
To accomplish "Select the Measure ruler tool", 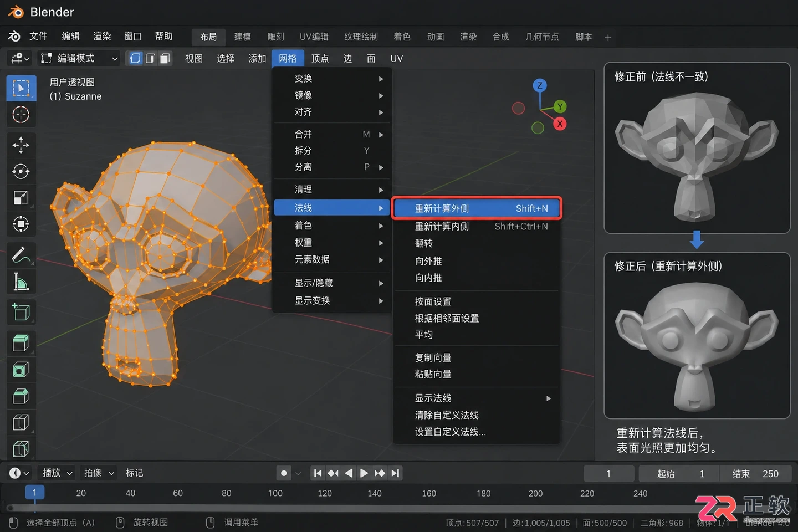I will [x=21, y=282].
